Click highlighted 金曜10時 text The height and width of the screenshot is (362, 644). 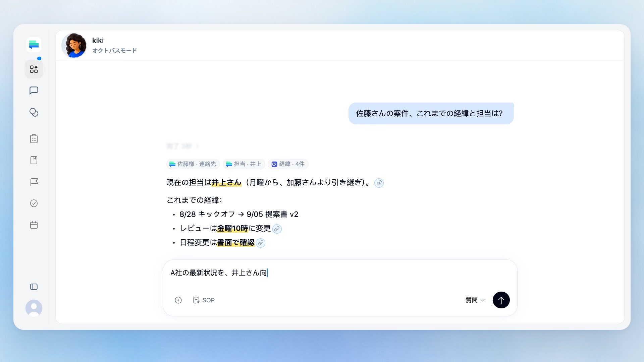coord(232,229)
